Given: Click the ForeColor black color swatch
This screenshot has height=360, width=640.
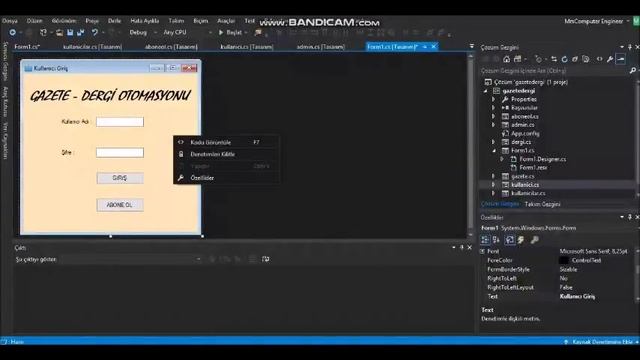Looking at the screenshot, I should [x=563, y=260].
